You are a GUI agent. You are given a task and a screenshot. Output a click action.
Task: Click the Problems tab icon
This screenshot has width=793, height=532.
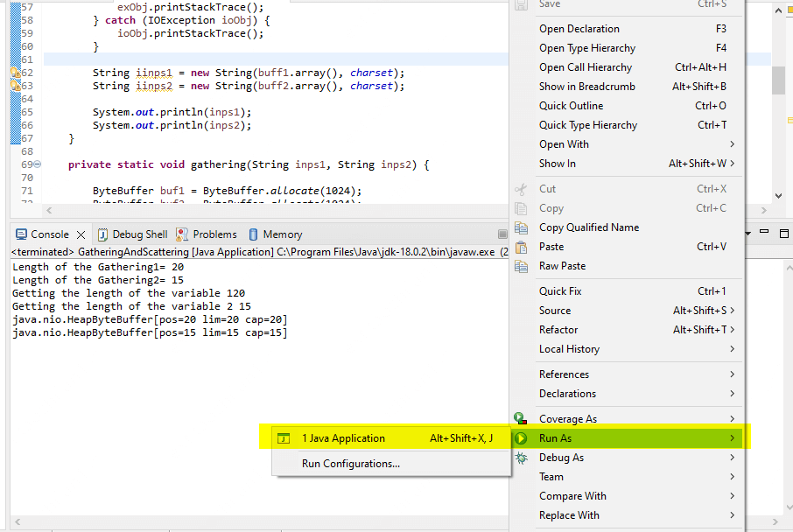182,234
